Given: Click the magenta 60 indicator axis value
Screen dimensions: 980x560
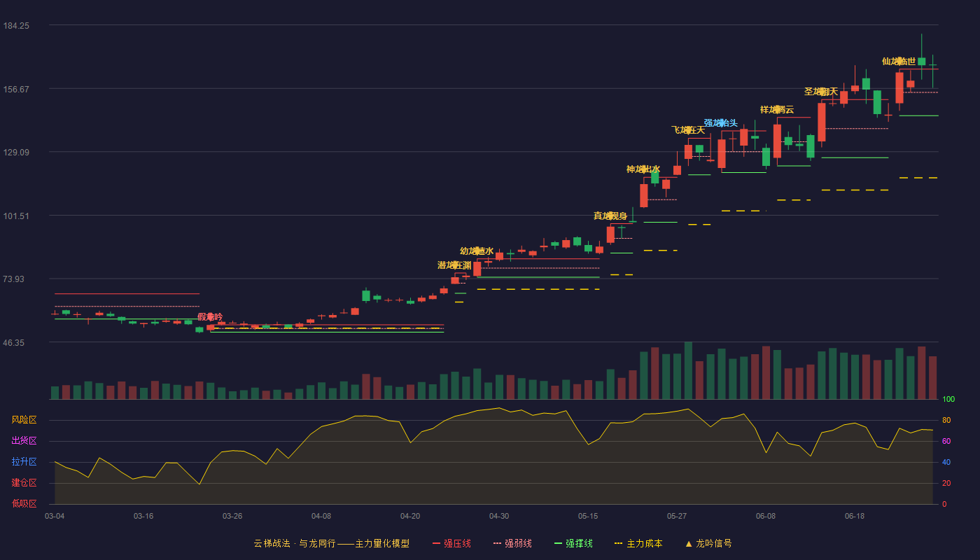Looking at the screenshot, I should click(946, 441).
